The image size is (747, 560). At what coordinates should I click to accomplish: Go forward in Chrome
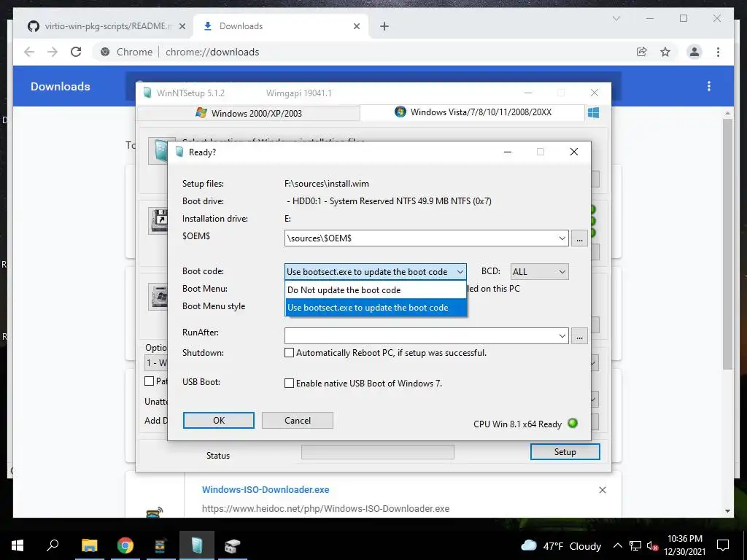53,52
